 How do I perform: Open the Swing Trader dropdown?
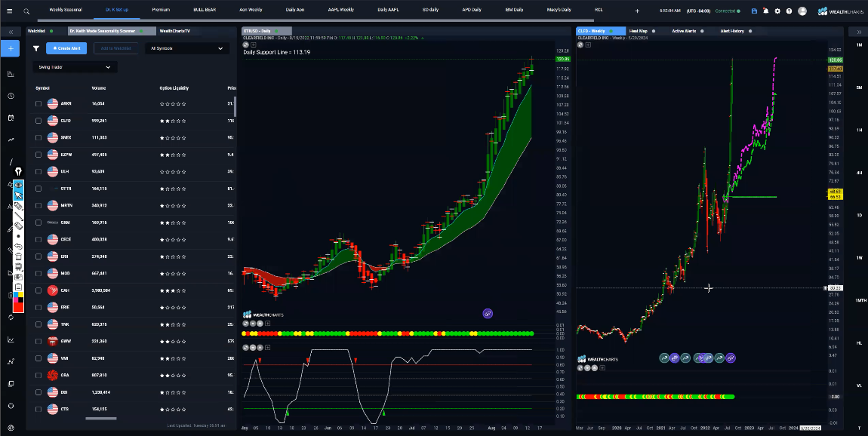(75, 67)
